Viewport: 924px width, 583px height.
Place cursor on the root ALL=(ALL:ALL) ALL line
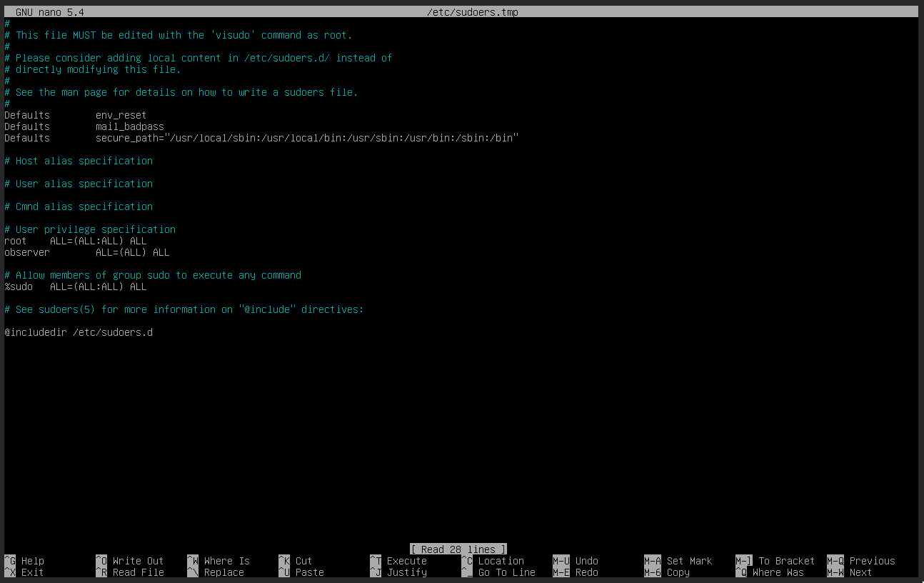[x=76, y=241]
